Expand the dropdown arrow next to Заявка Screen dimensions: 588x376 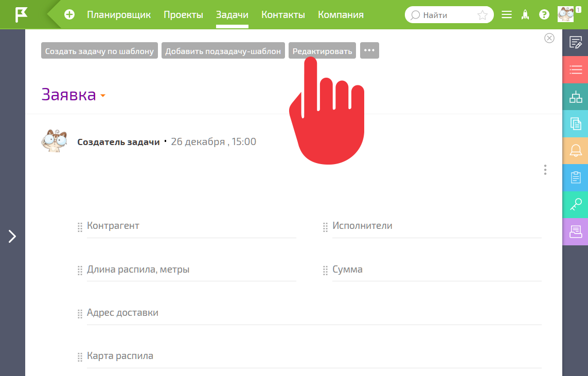tap(103, 96)
